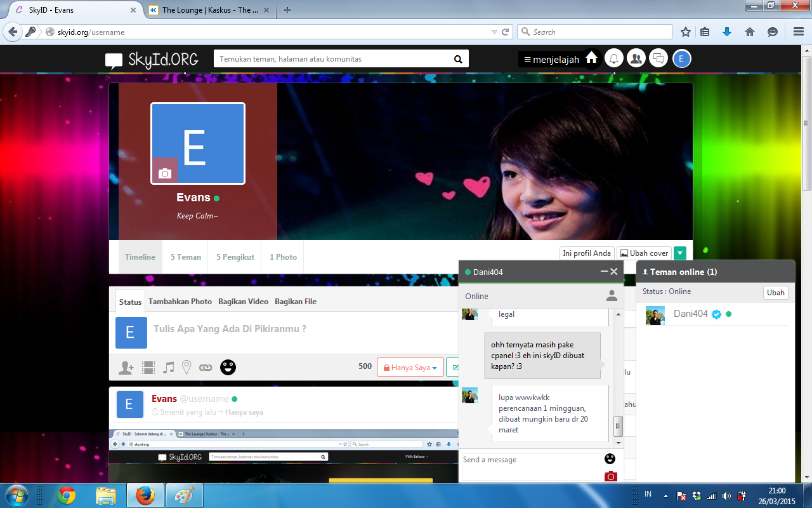Expand the green cover options arrow

680,253
